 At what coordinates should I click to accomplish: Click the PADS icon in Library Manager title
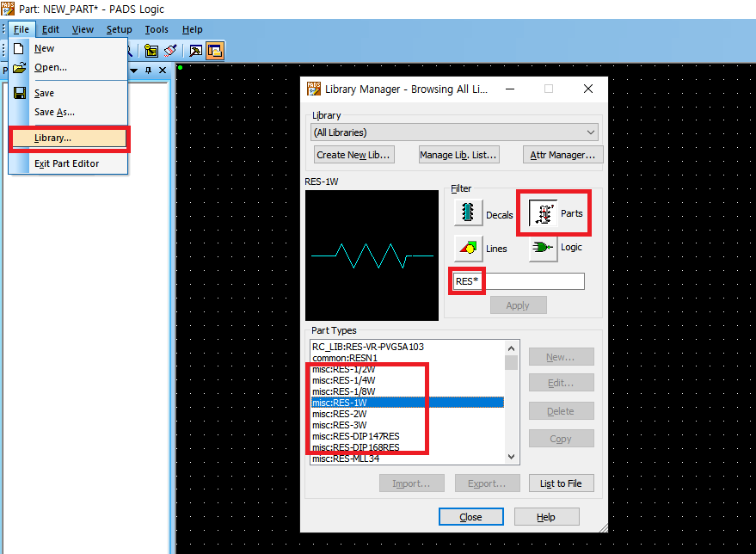314,89
